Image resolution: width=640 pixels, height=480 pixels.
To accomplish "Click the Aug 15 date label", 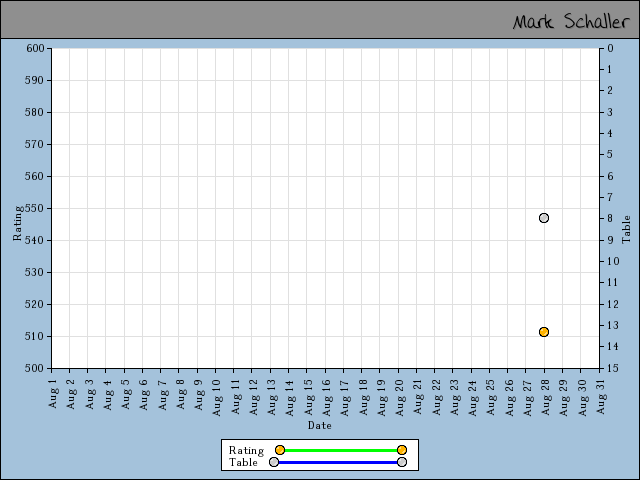I will 308,398.
